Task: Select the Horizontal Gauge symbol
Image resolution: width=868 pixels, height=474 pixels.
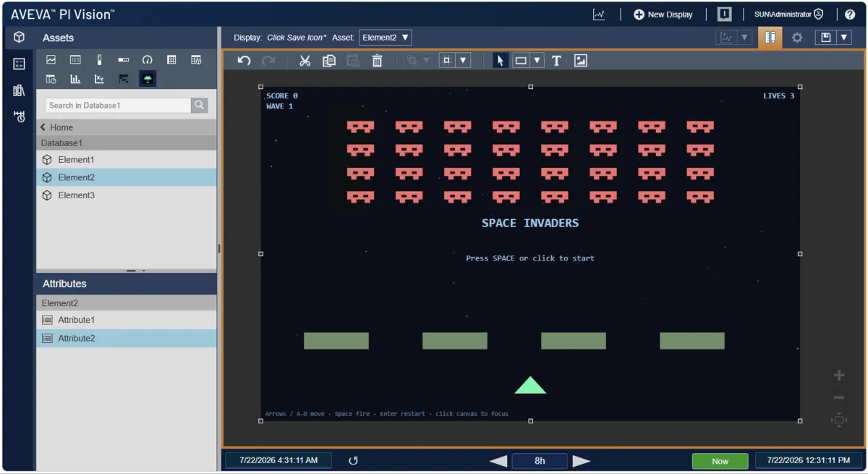Action: point(124,60)
